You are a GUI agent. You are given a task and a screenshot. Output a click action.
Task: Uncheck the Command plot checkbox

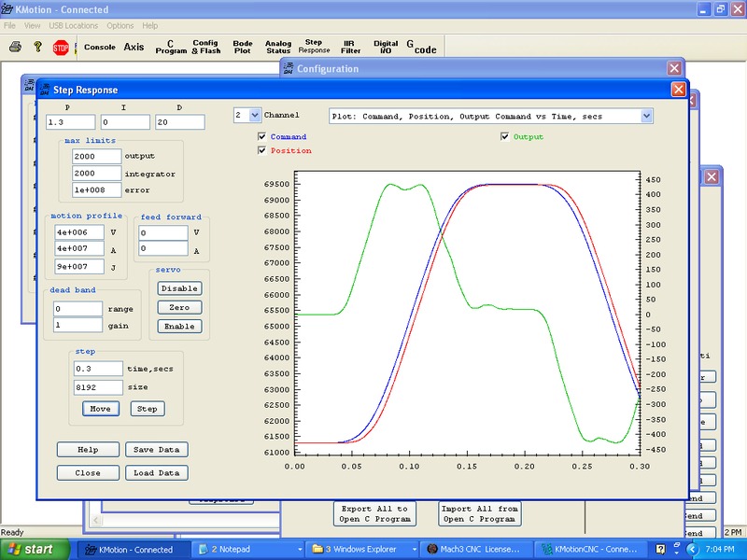coord(262,136)
